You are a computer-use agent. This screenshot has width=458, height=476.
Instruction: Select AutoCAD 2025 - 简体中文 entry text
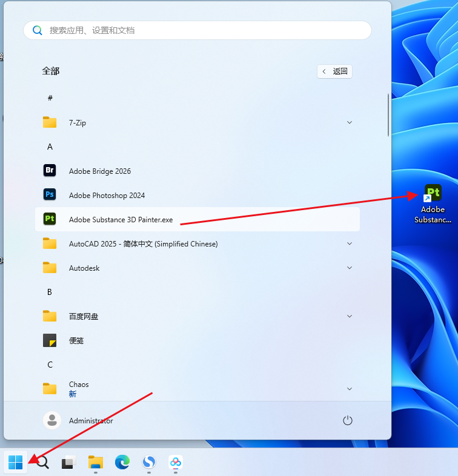144,244
